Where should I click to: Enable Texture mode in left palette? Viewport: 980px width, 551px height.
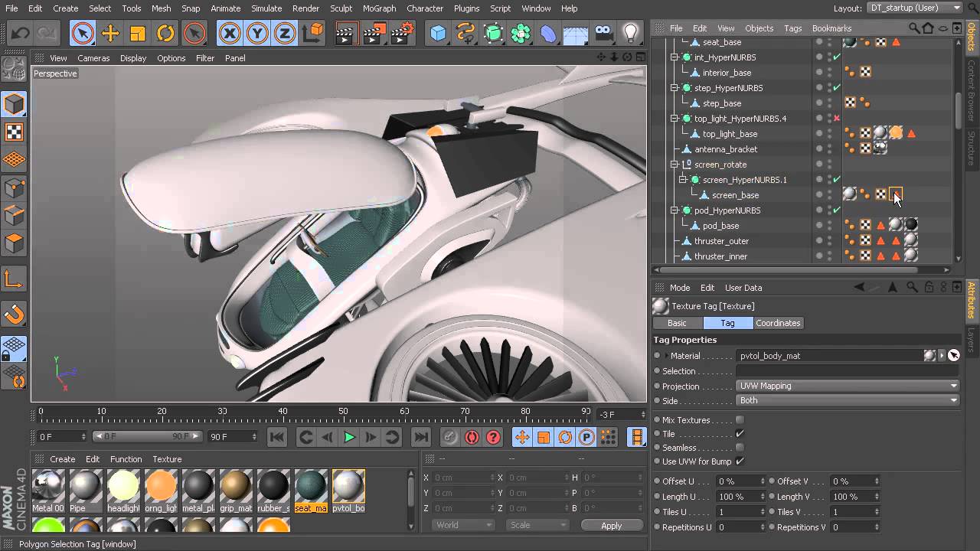point(14,132)
